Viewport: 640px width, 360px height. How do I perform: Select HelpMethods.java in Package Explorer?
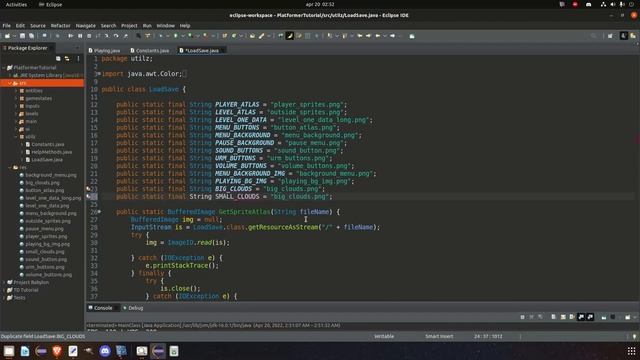click(x=52, y=152)
